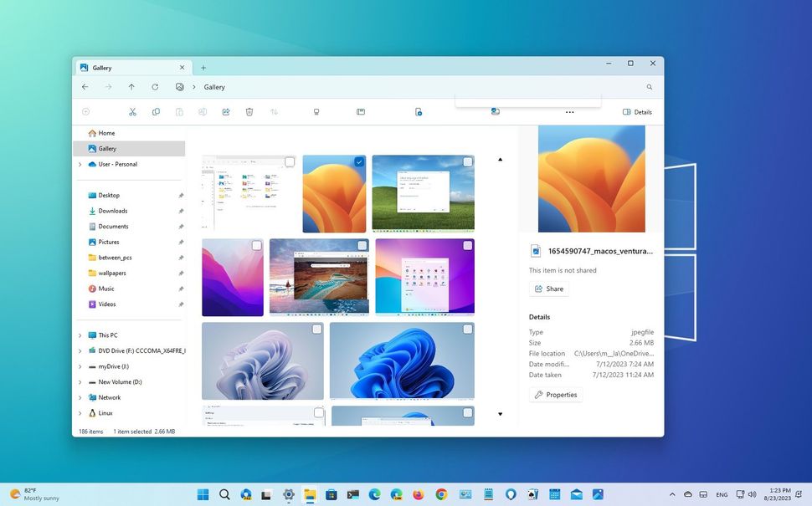This screenshot has width=812, height=506.
Task: Open the Share option in the toolbar
Action: [x=226, y=111]
